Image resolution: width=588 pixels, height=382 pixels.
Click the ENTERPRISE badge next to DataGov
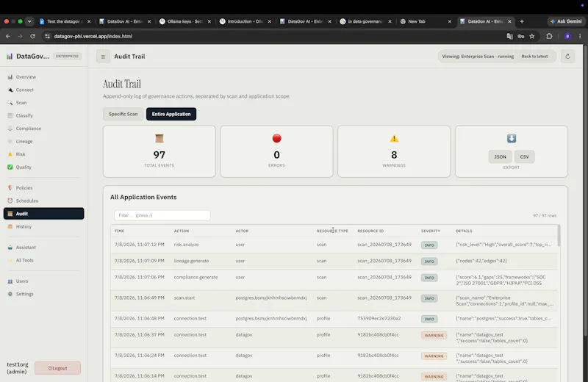click(67, 57)
